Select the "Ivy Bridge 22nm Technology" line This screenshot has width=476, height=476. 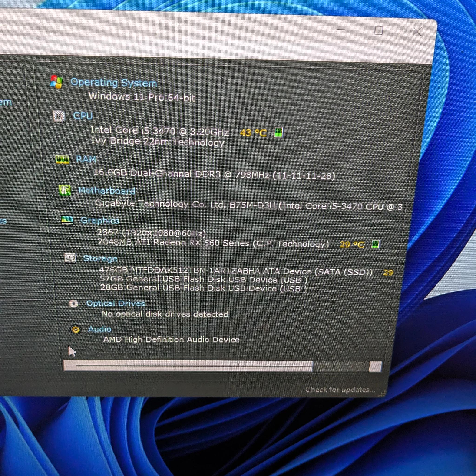[x=158, y=142]
